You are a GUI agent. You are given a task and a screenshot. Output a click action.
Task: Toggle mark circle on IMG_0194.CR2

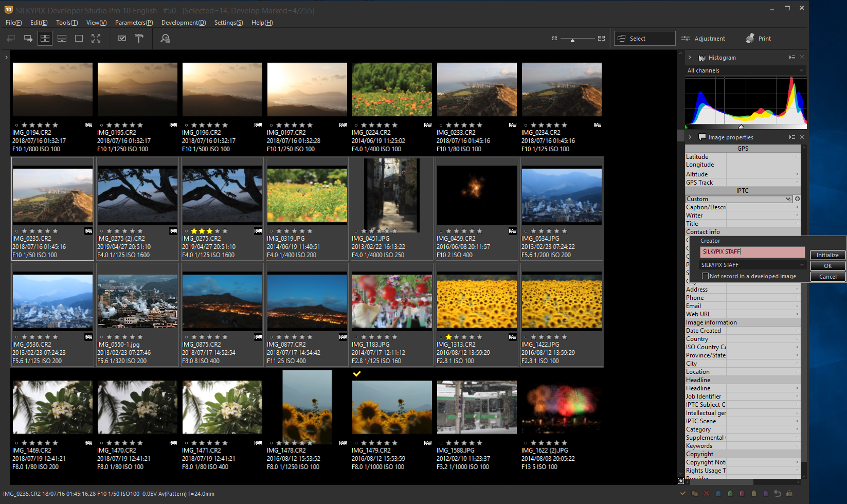pyautogui.click(x=16, y=125)
